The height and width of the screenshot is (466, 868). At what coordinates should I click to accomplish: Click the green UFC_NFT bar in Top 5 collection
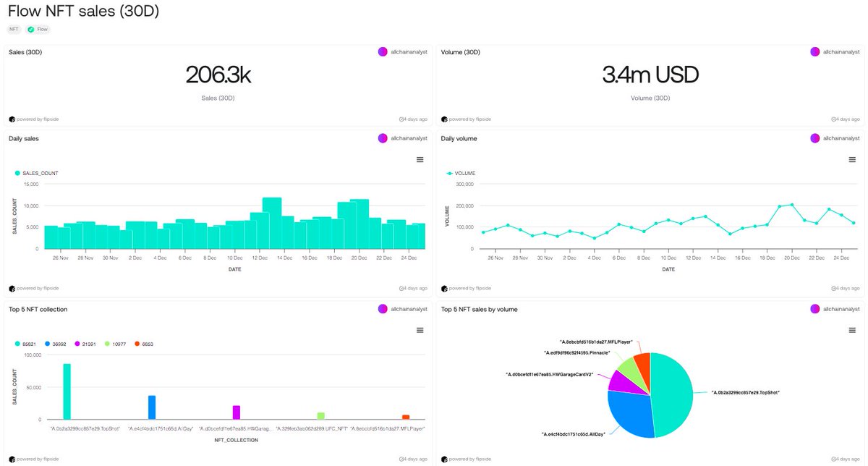pos(321,416)
